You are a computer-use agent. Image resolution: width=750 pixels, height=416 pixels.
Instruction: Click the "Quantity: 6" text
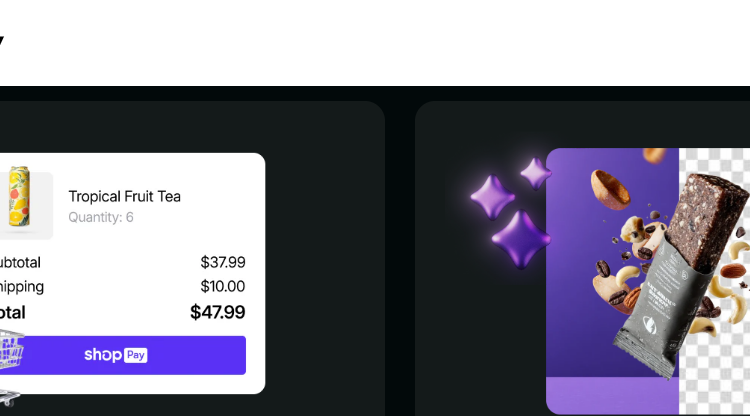100,217
